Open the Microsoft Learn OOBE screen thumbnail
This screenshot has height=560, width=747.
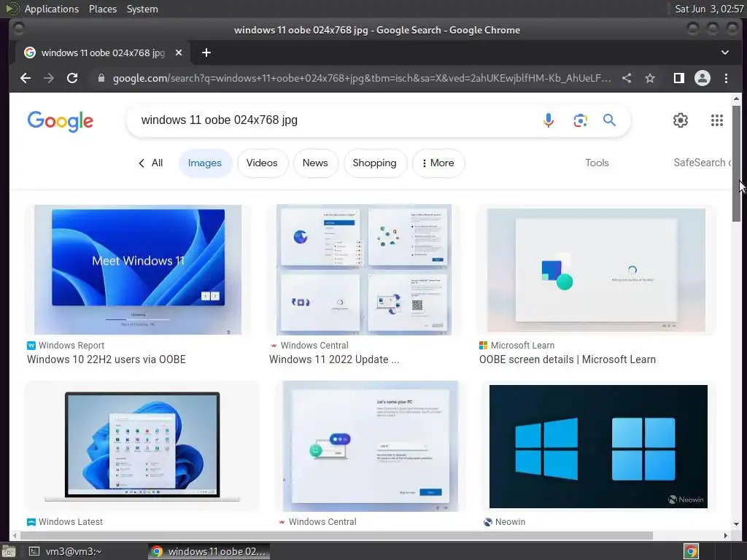(596, 270)
